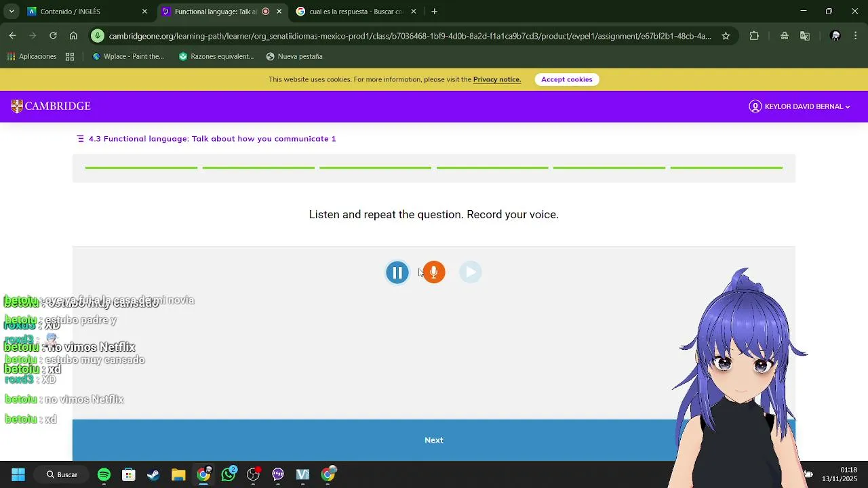Open the purple chat app in taskbar
The image size is (868, 488).
(x=278, y=474)
